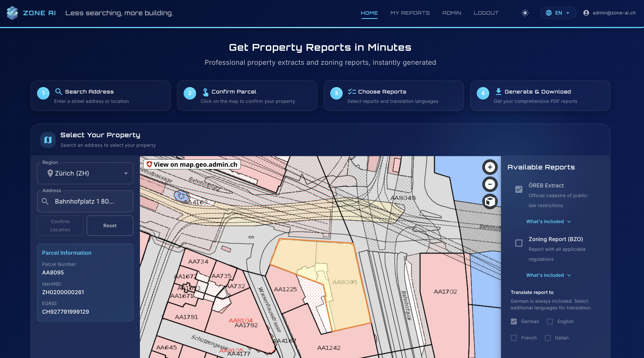Open the Region Zürich (ZH) dropdown
The width and height of the screenshot is (644, 358).
click(x=85, y=173)
